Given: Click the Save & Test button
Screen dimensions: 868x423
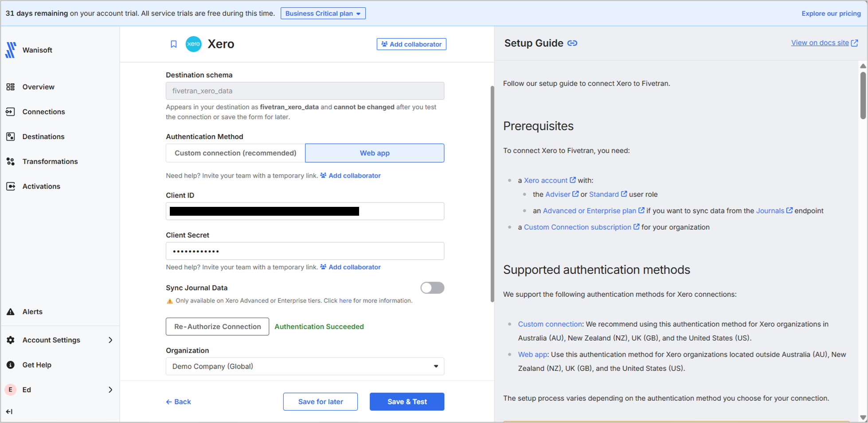Looking at the screenshot, I should [407, 402].
